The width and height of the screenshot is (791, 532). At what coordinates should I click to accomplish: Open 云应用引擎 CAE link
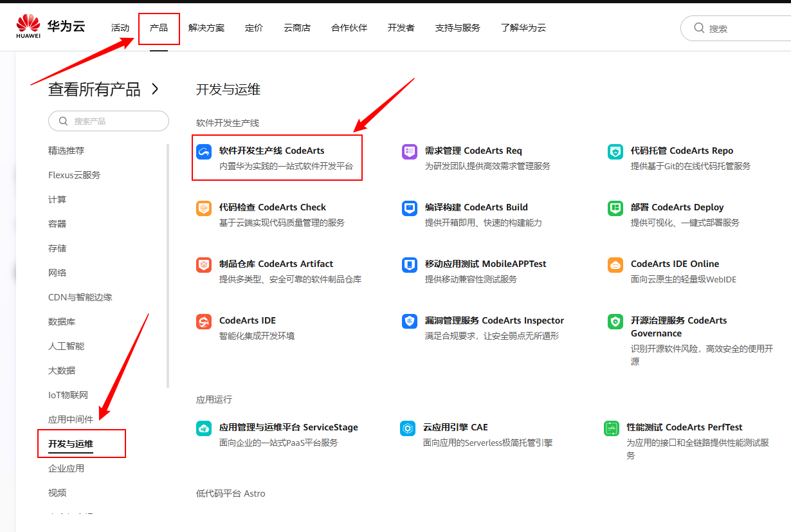pos(455,427)
